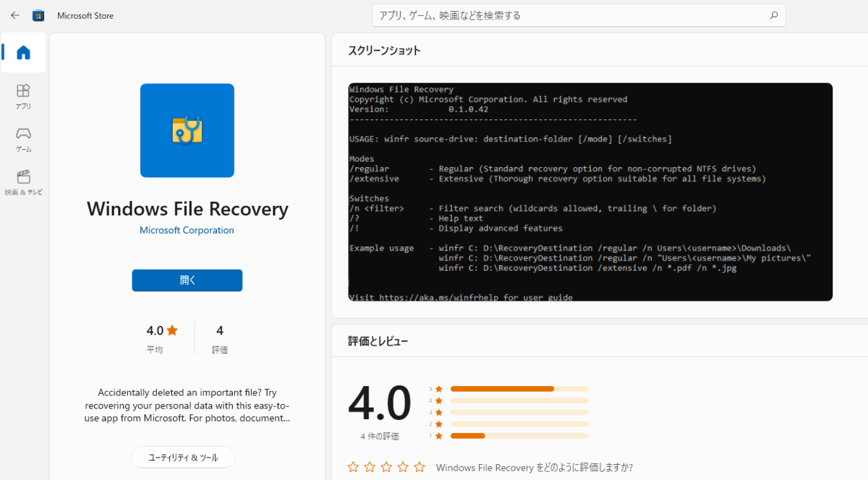Click the 3-star rating distribution bar
The width and height of the screenshot is (868, 480).
519,412
